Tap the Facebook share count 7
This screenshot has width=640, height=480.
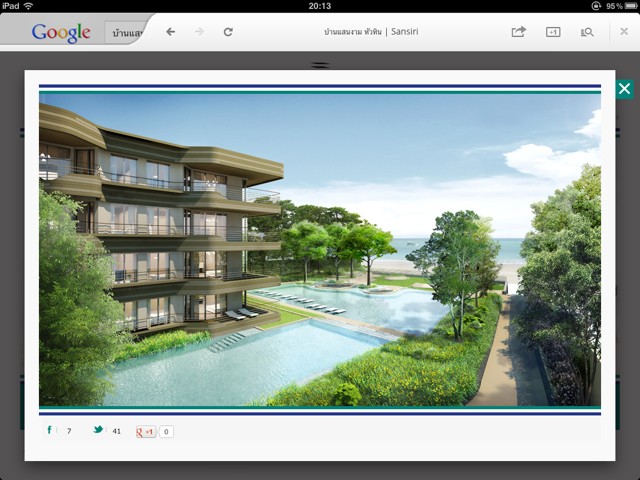[x=69, y=432]
